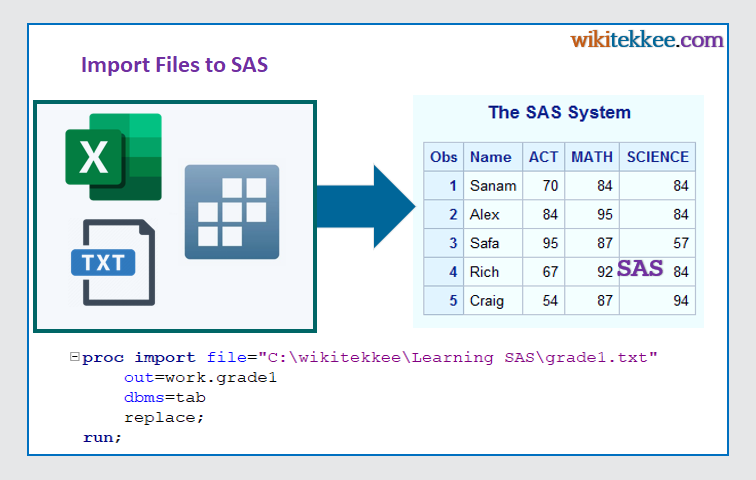756x480 pixels.
Task: Click the green Excel file icon
Action: (x=113, y=157)
